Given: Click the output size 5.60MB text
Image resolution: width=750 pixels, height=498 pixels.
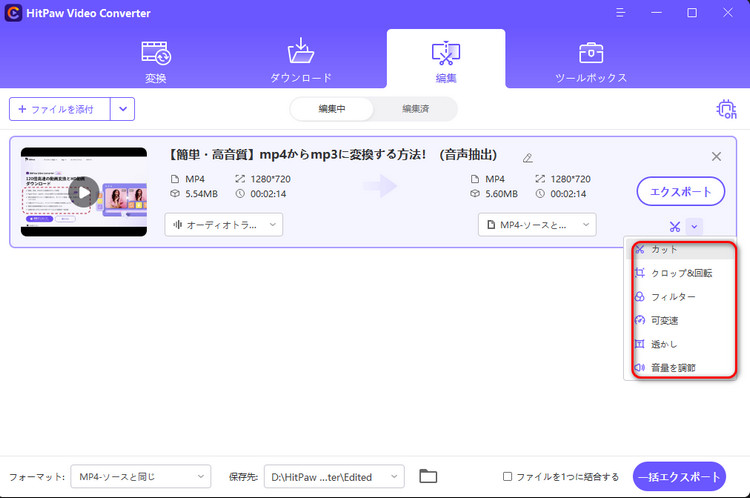Looking at the screenshot, I should click(x=501, y=194).
